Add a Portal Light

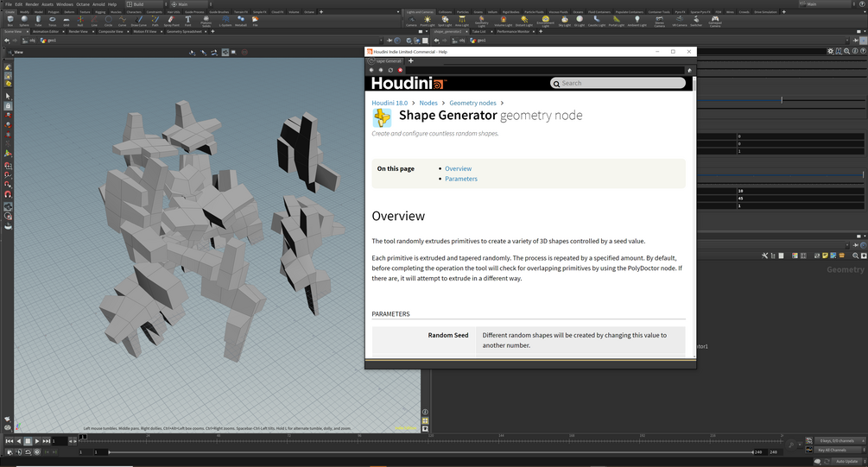point(617,21)
